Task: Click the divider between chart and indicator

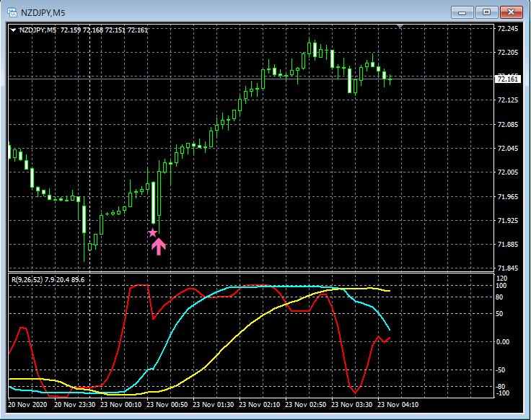Action: pos(253,272)
